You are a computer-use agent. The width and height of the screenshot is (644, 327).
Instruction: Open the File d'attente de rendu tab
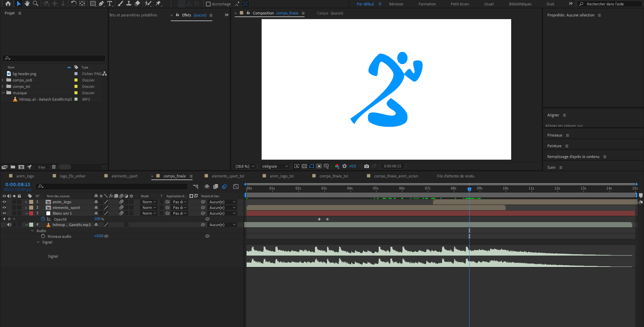[x=455, y=176]
